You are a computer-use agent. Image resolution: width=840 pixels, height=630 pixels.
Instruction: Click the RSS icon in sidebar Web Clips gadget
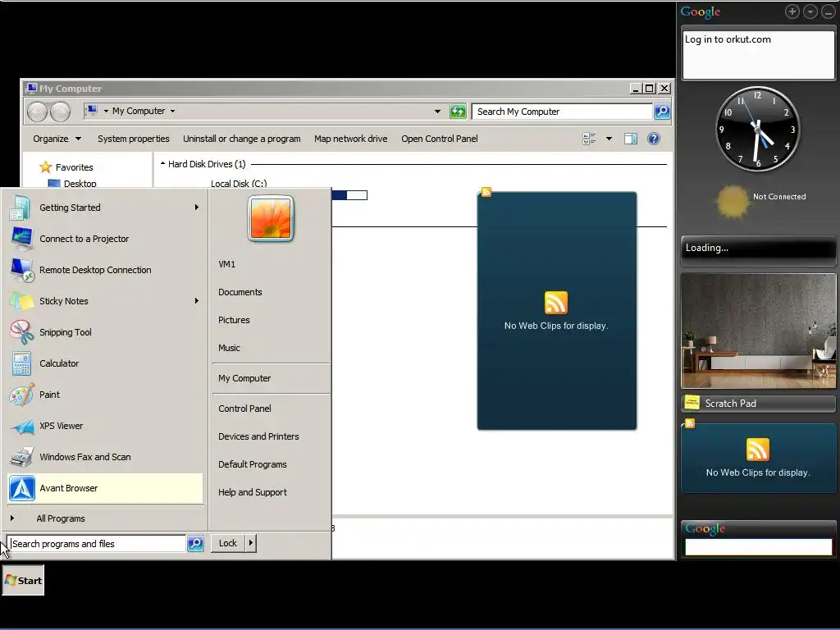coord(757,450)
